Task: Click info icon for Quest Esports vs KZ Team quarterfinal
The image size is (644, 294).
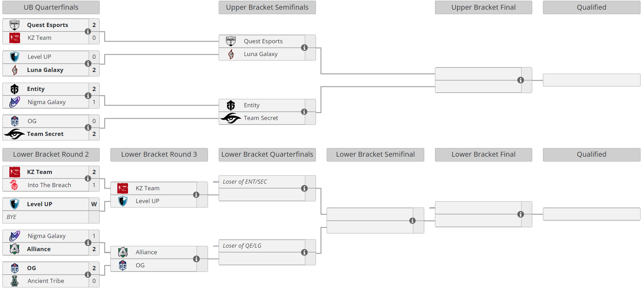Action: [88, 31]
